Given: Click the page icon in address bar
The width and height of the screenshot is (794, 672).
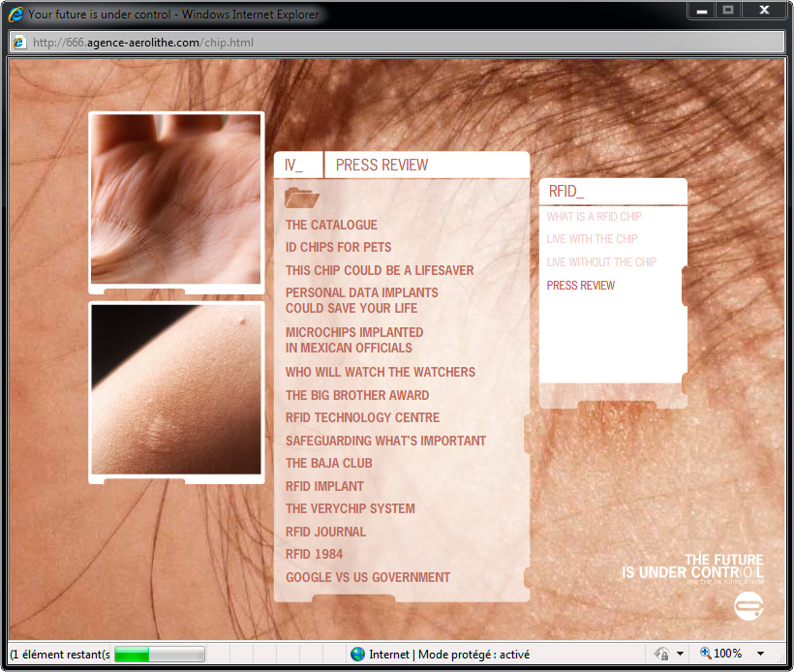Looking at the screenshot, I should [19, 43].
